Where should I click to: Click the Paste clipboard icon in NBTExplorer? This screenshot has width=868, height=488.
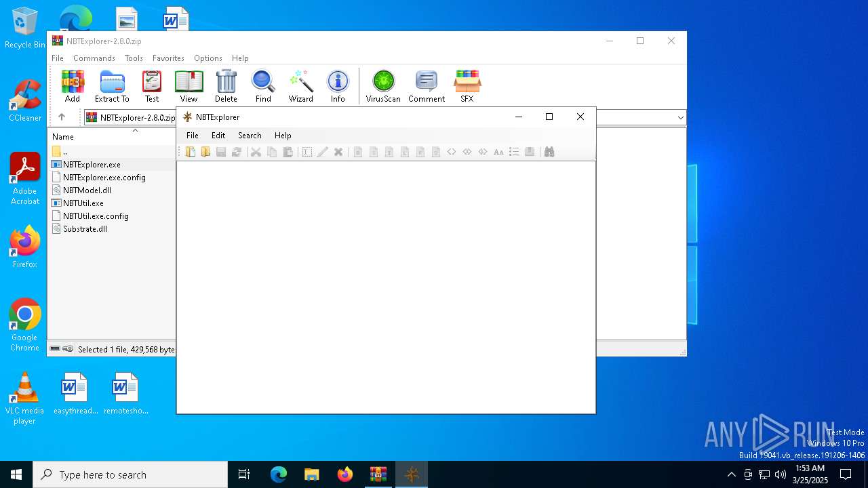(288, 152)
